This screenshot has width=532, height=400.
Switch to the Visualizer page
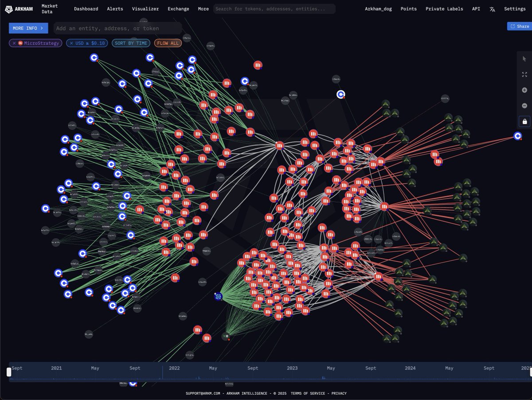click(x=145, y=9)
